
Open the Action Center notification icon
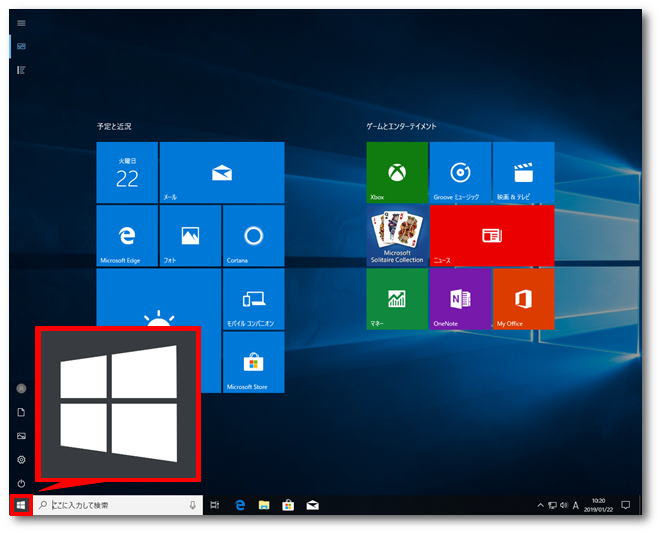pos(626,505)
